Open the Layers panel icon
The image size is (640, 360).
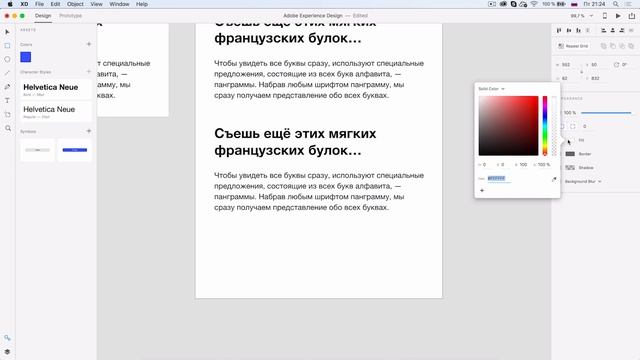tap(7, 351)
